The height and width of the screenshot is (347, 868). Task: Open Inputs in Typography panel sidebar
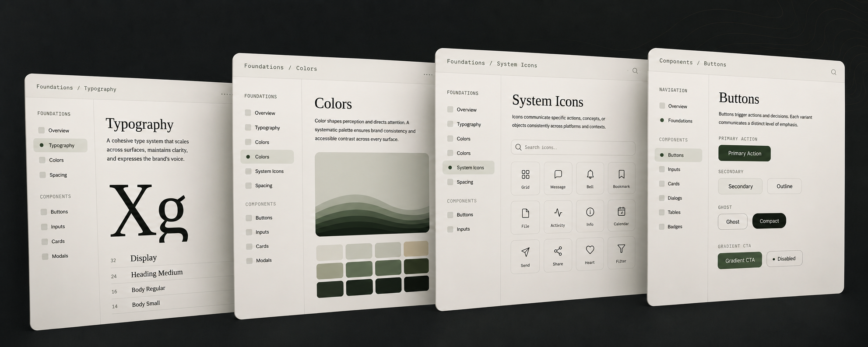(58, 227)
